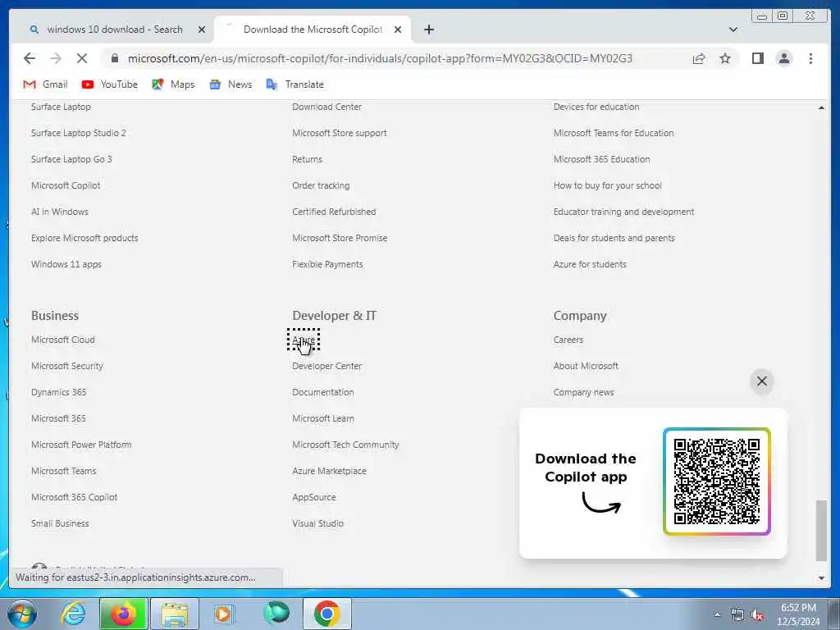
Task: Select the Download the Microsoft Copilot tab
Action: click(x=313, y=30)
